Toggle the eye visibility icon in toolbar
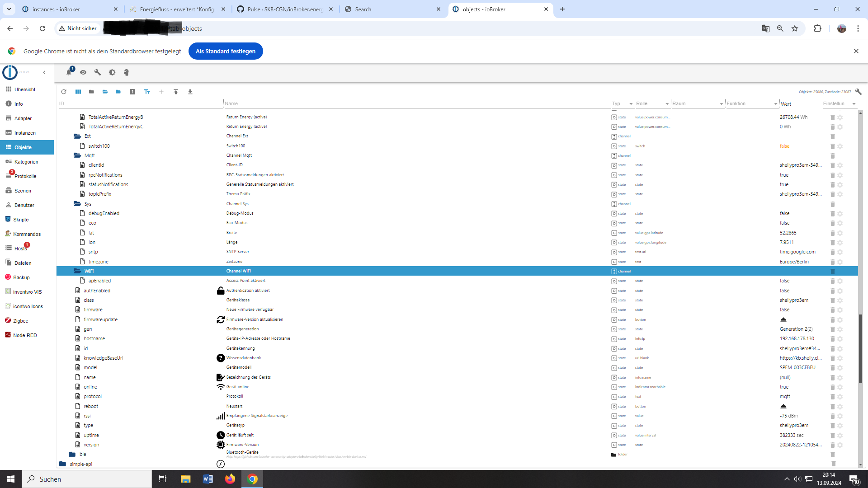Screen dimensions: 868x488 click(x=83, y=72)
